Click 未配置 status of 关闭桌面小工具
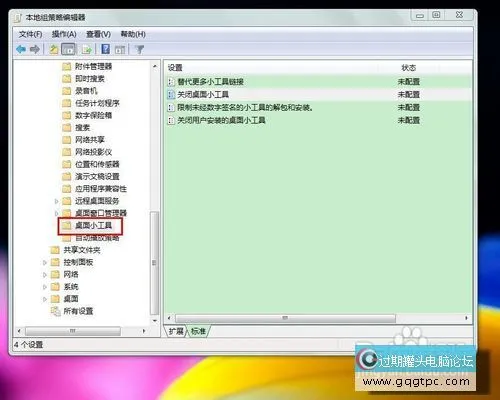Viewport: 500px width, 400px height. click(x=409, y=95)
